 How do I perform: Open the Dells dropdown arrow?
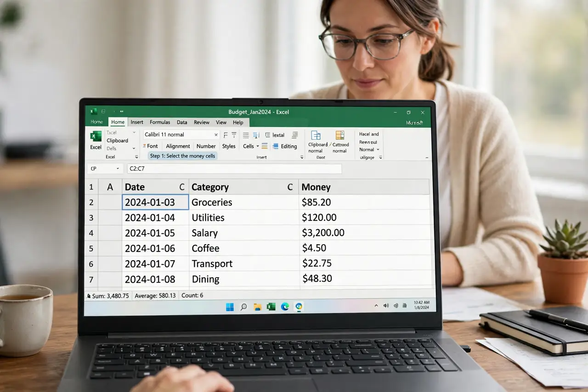point(134,149)
